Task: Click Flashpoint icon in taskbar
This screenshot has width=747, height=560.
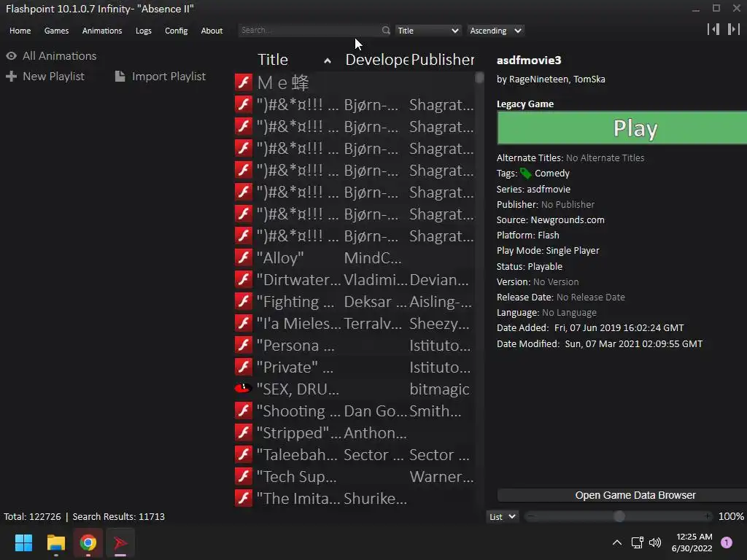Action: tap(120, 542)
